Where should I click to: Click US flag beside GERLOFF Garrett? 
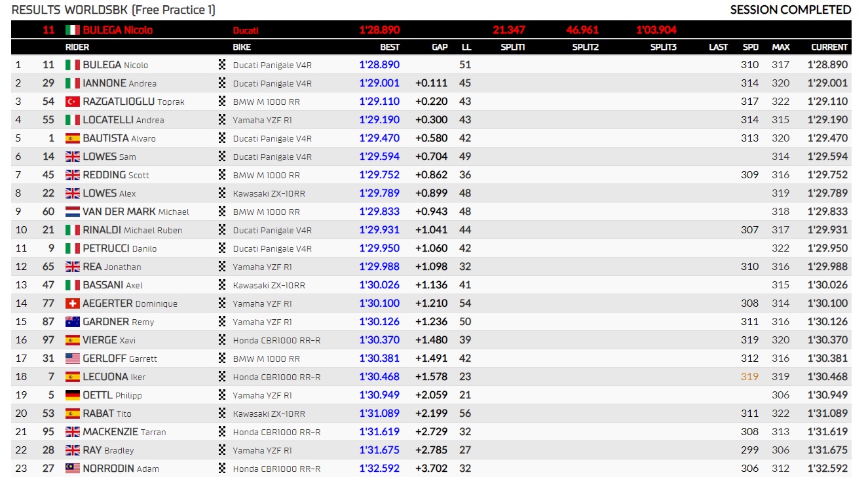(73, 358)
